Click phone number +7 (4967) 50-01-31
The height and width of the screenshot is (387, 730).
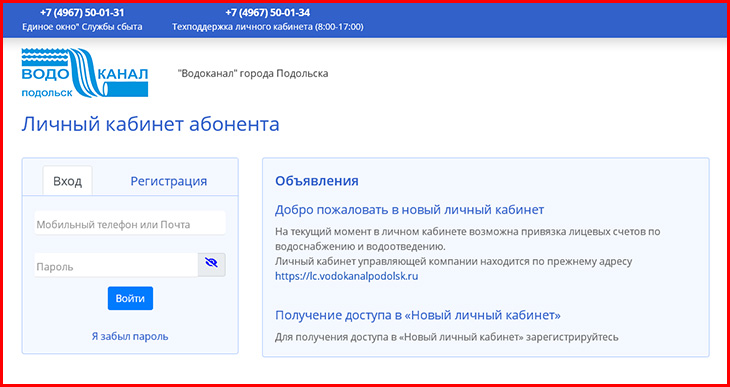82,13
